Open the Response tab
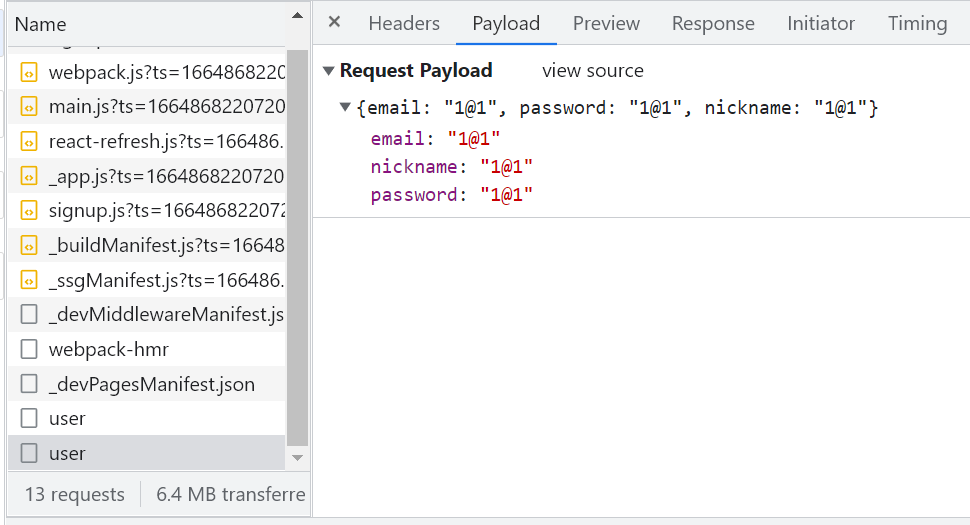 (713, 23)
